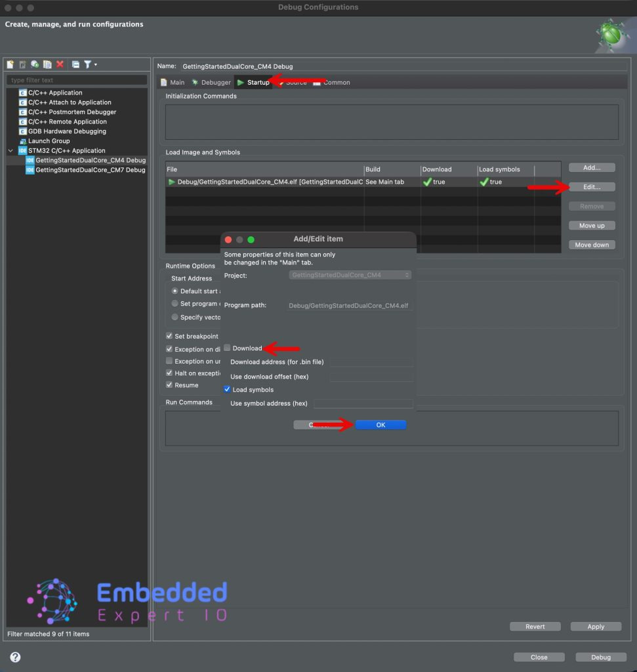The height and width of the screenshot is (672, 637).
Task: Uncheck Load symbols in Add/Edit item dialog
Action: pyautogui.click(x=227, y=390)
